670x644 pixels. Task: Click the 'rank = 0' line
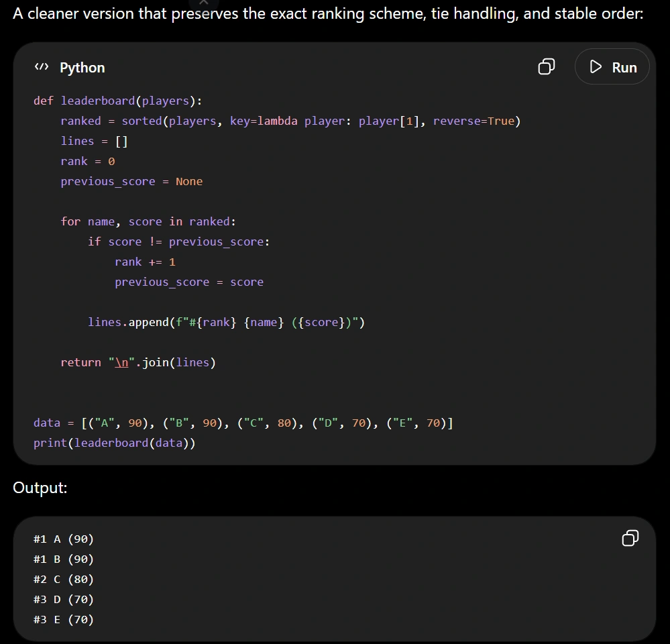(88, 161)
